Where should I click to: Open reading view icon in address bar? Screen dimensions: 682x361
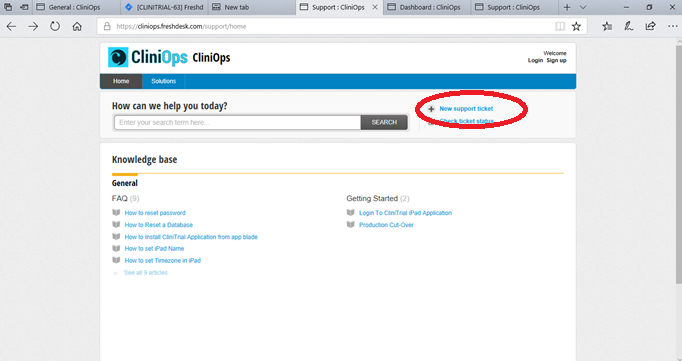pyautogui.click(x=560, y=27)
